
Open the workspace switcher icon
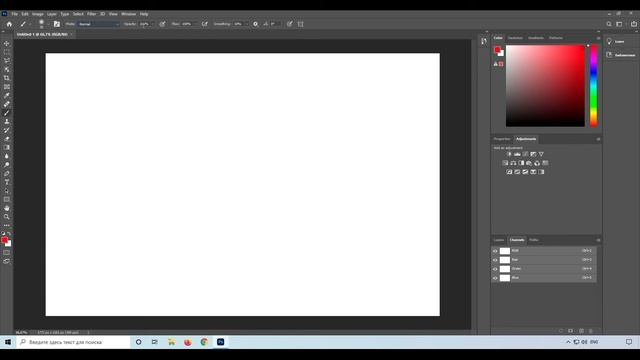620,24
